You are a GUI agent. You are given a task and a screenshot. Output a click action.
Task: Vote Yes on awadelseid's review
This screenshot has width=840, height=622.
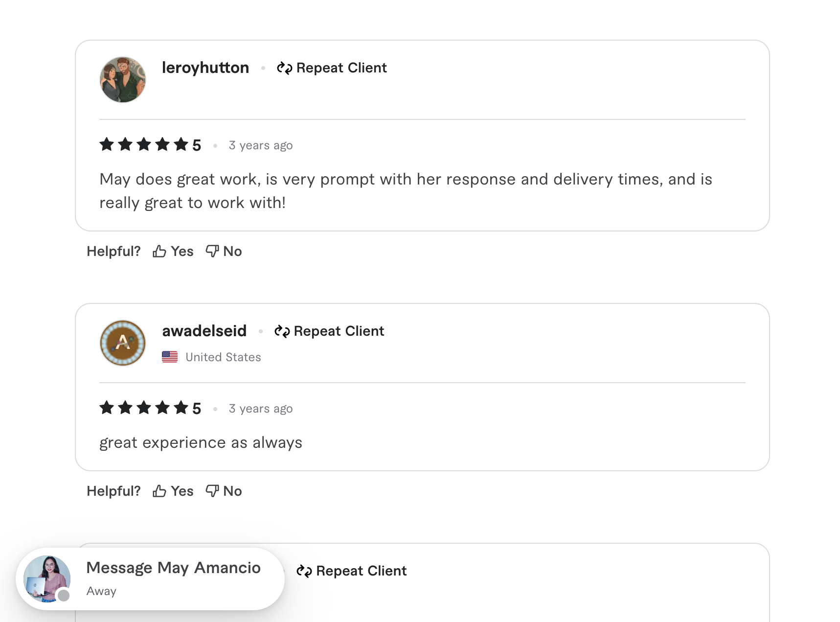pos(182,491)
